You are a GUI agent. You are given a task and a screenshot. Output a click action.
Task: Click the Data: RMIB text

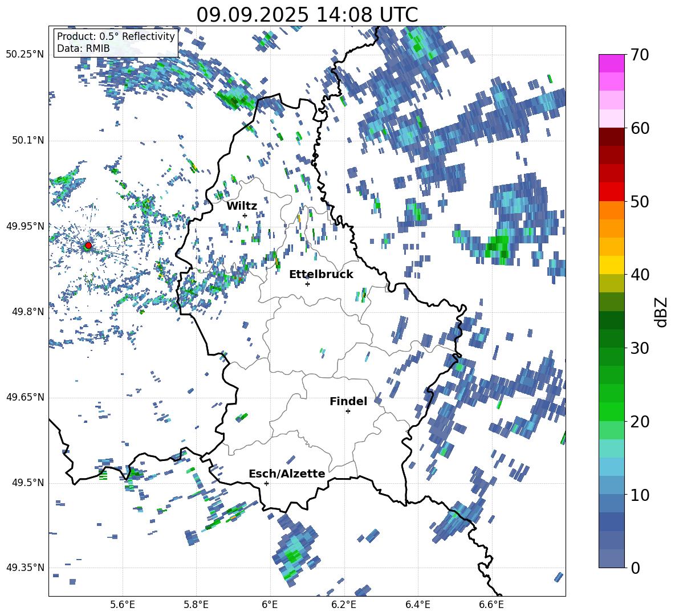tap(83, 48)
